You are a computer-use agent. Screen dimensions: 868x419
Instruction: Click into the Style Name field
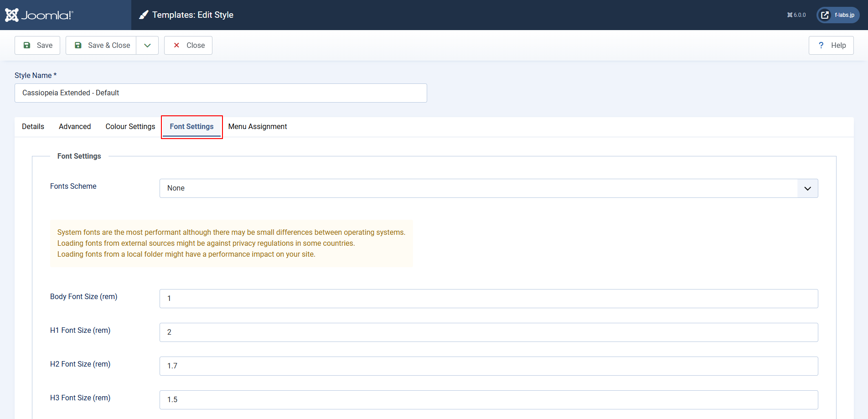coord(221,93)
